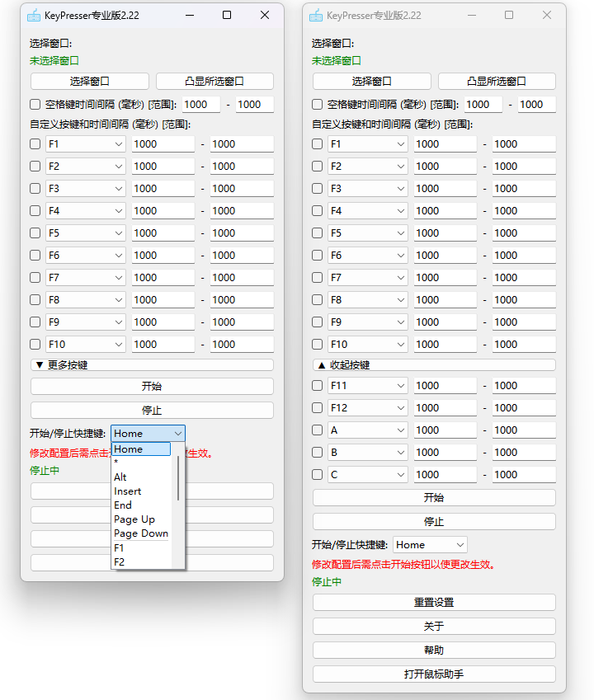Screen dimensions: 594x700
Task: Enable the checkbox for key B
Action: pos(317,453)
